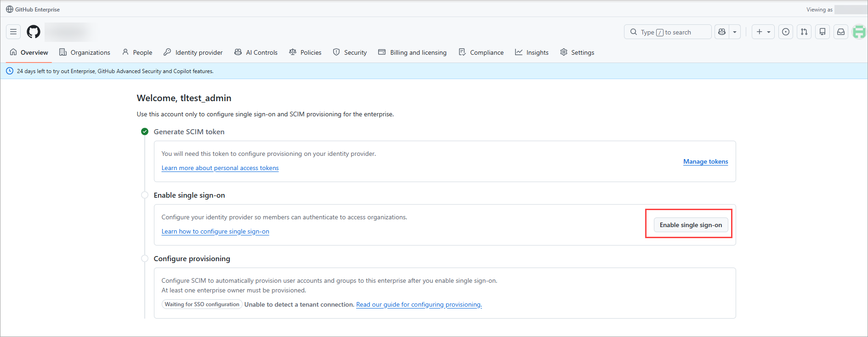Open 'Read our guide for configuring provisioning'
This screenshot has width=868, height=337.
click(x=419, y=305)
